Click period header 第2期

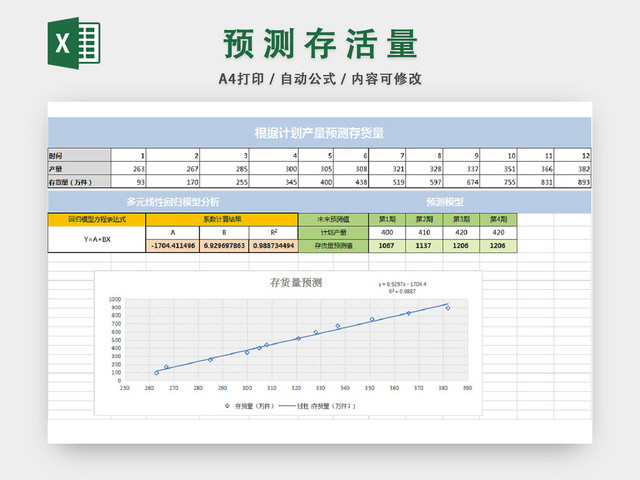424,219
